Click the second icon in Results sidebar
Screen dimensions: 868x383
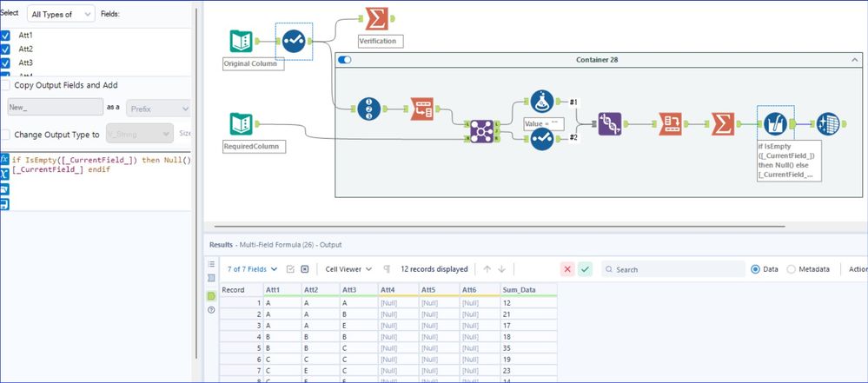(211, 279)
